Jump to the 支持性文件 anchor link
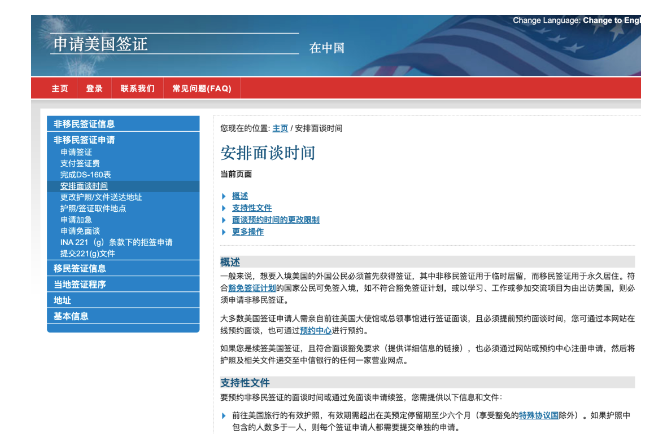The width and height of the screenshot is (652, 441). point(252,208)
